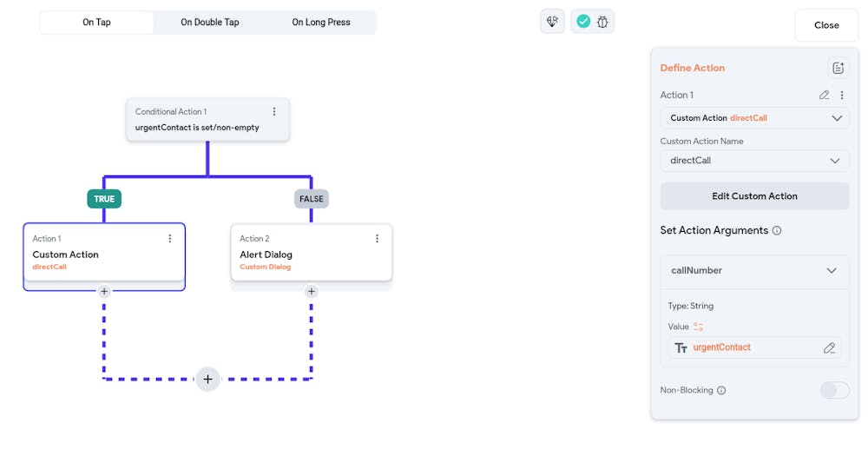This screenshot has width=868, height=476.
Task: Click the Non-Blocking info icon
Action: [721, 391]
